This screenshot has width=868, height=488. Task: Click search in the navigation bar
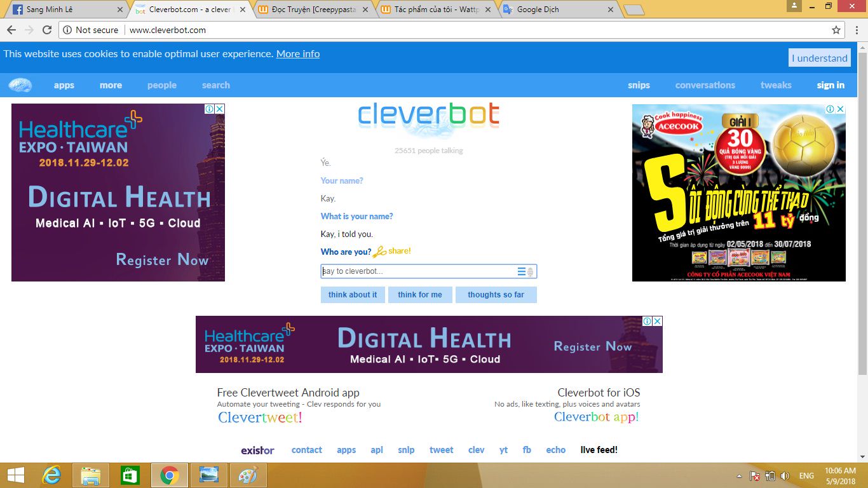[x=216, y=85]
